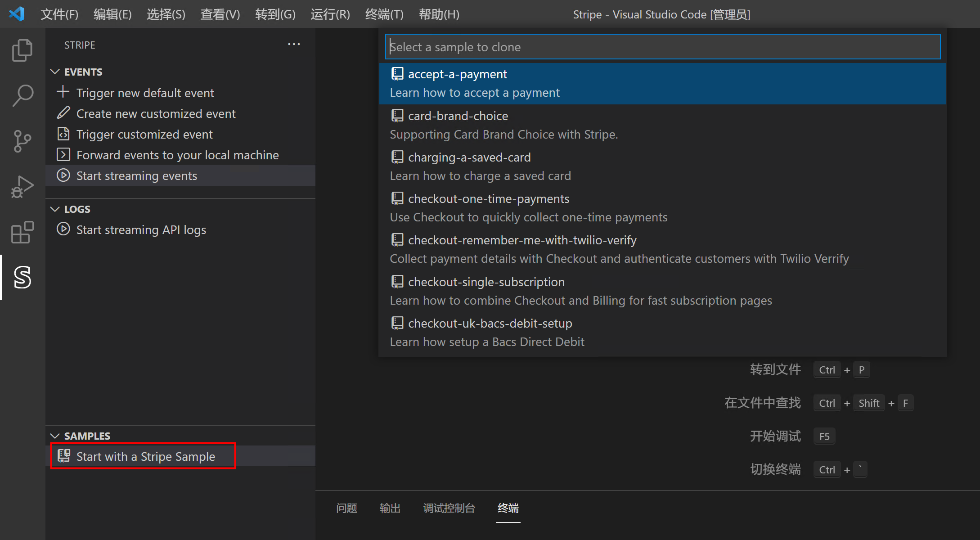Click the code-file icon for Trigger customized event
This screenshot has width=980, height=540.
(63, 134)
